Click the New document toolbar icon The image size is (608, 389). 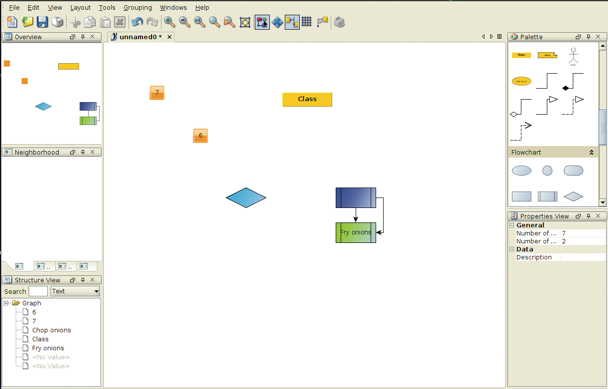12,22
